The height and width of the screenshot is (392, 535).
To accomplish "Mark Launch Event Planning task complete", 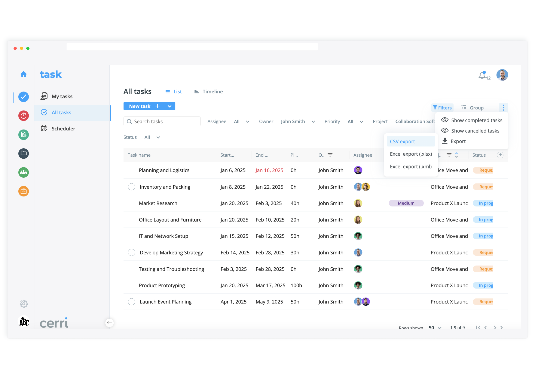I will coord(131,302).
